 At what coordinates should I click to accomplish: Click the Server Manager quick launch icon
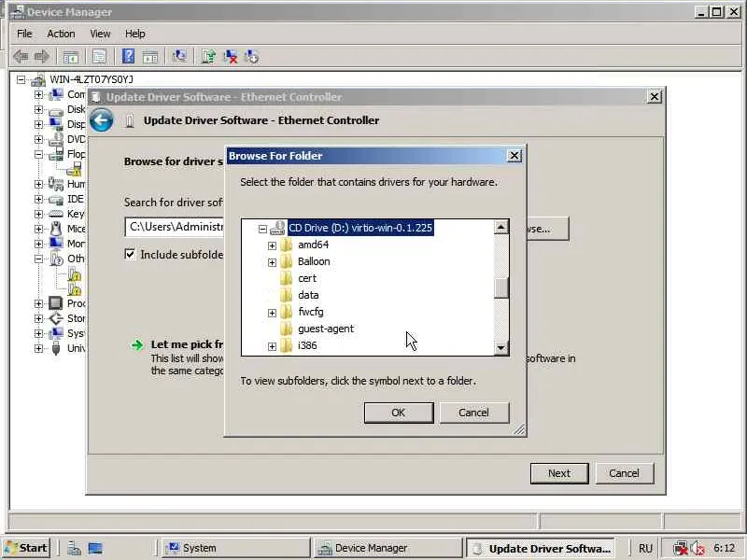(x=74, y=548)
